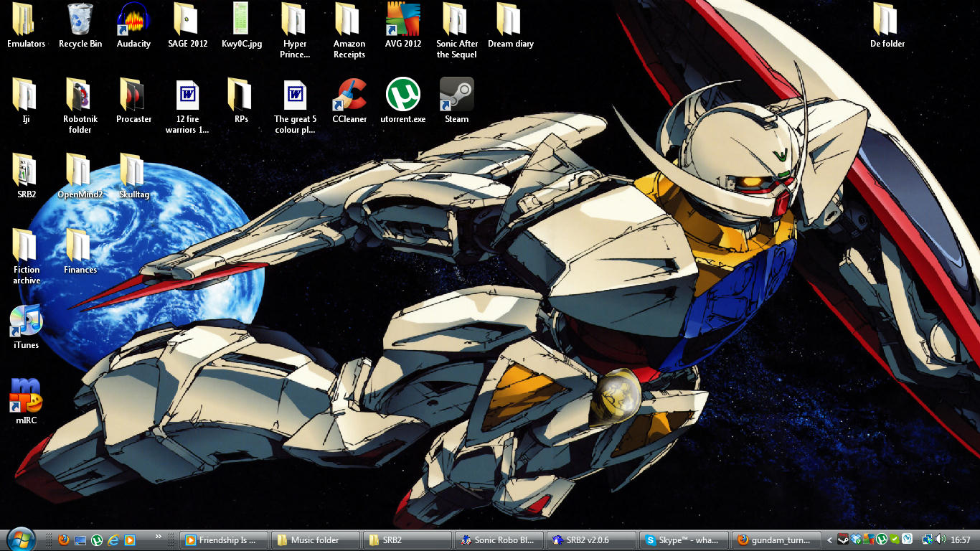Select the utorrent.exe desktop icon

pos(403,102)
